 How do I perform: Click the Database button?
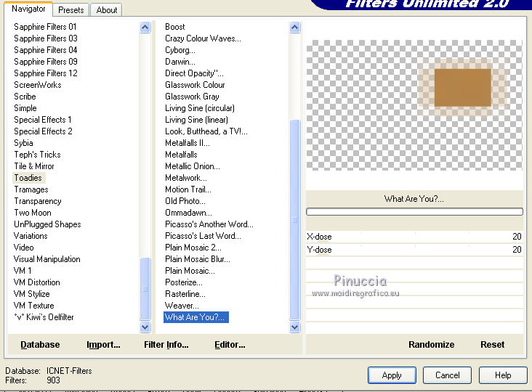tap(40, 345)
